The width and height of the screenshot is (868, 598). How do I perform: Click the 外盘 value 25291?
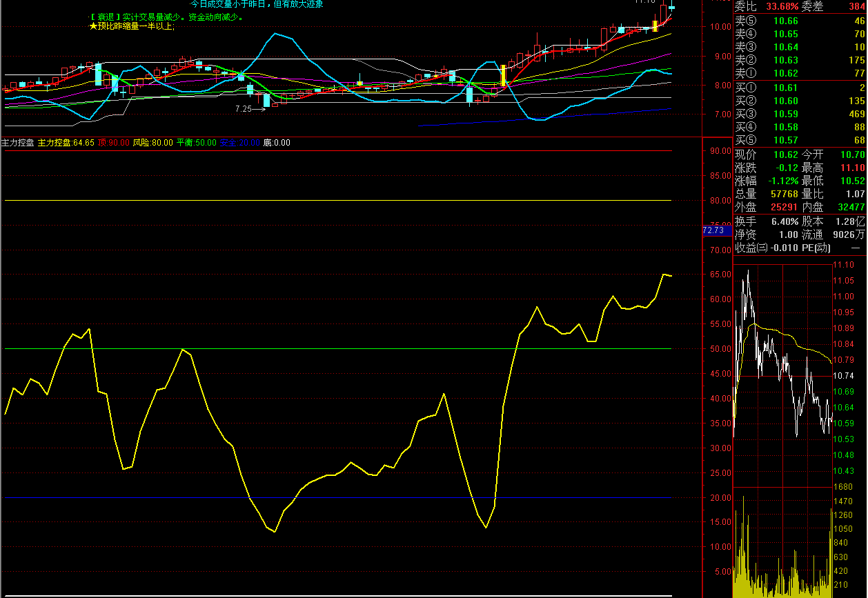(x=784, y=207)
